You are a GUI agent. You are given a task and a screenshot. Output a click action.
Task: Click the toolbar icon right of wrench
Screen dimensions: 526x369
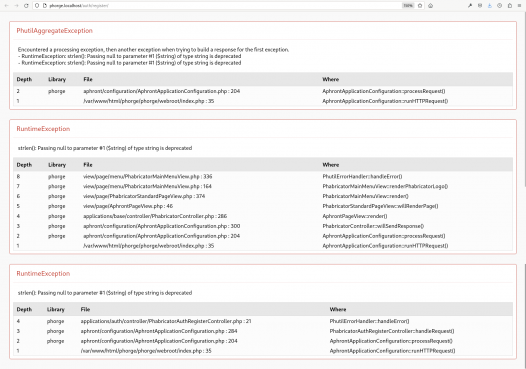click(480, 6)
